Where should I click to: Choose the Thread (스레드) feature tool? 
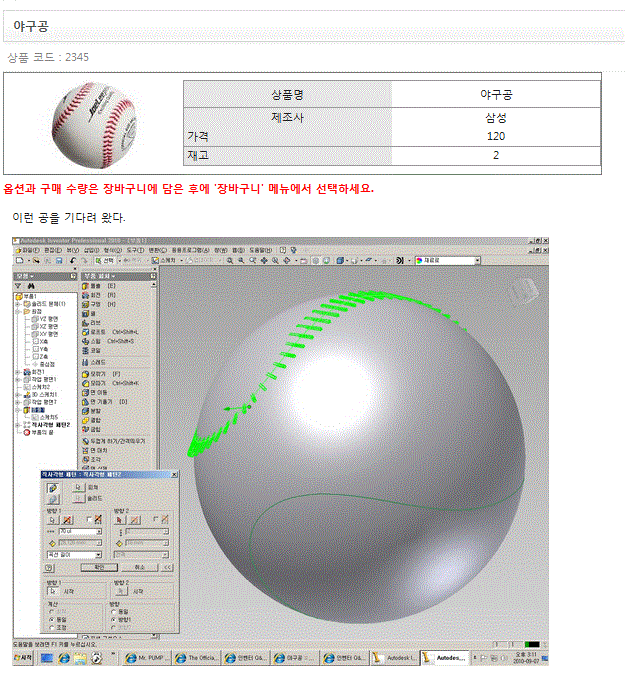94,362
